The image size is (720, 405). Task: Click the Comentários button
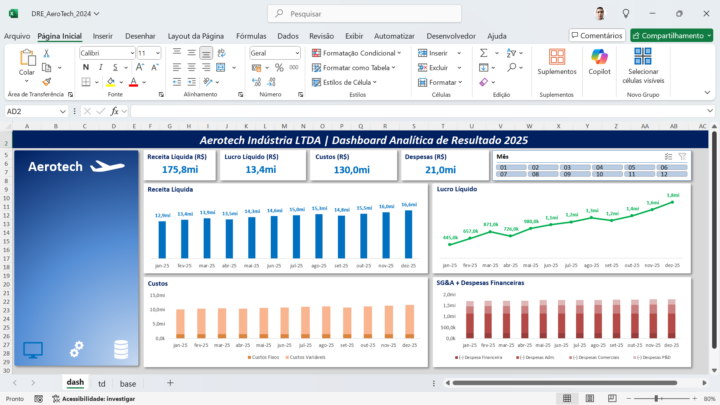point(597,35)
